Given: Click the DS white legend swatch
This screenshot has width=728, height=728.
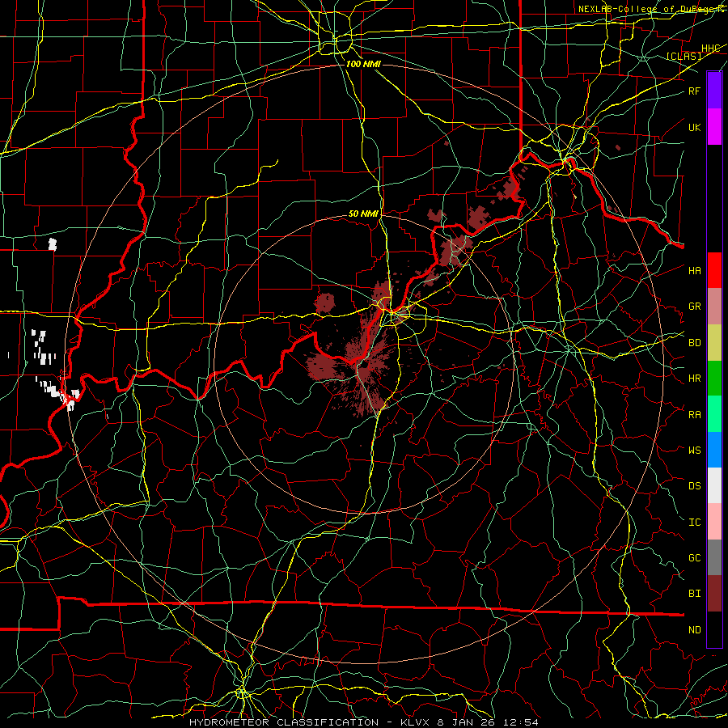Looking at the screenshot, I should (714, 485).
